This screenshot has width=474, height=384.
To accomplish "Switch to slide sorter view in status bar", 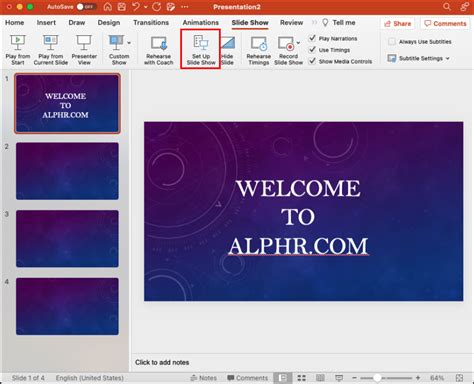I will (302, 378).
